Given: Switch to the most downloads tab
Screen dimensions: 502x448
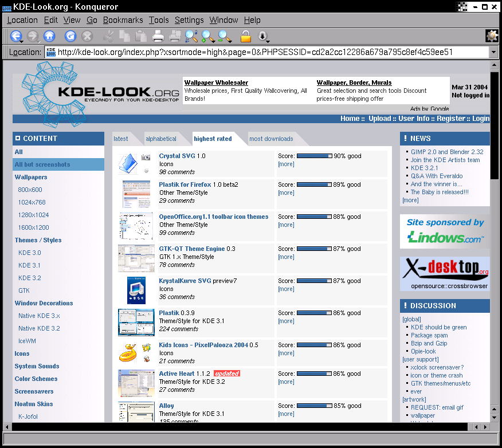Looking at the screenshot, I should [x=271, y=139].
